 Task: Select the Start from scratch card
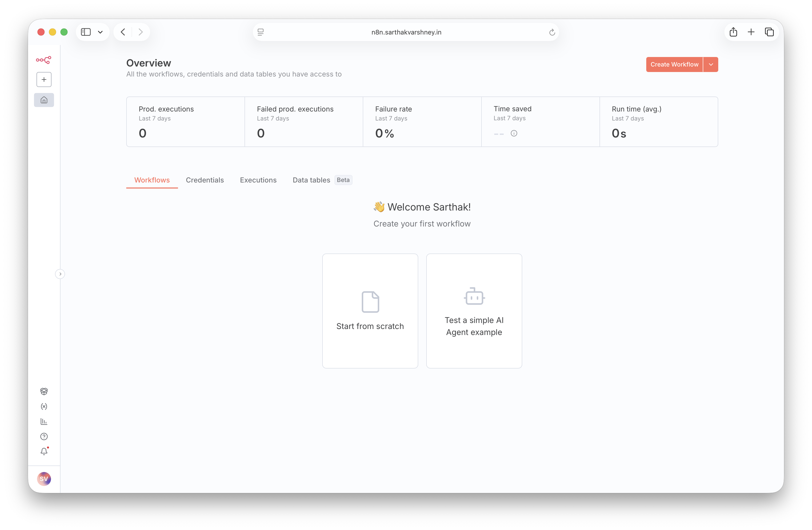(370, 310)
